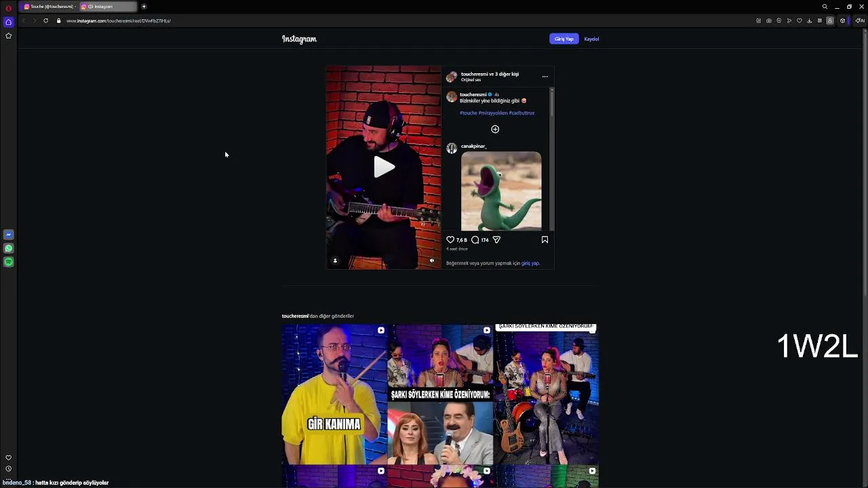The image size is (868, 488).
Task: Open sidebar home start page
Action: [9, 22]
